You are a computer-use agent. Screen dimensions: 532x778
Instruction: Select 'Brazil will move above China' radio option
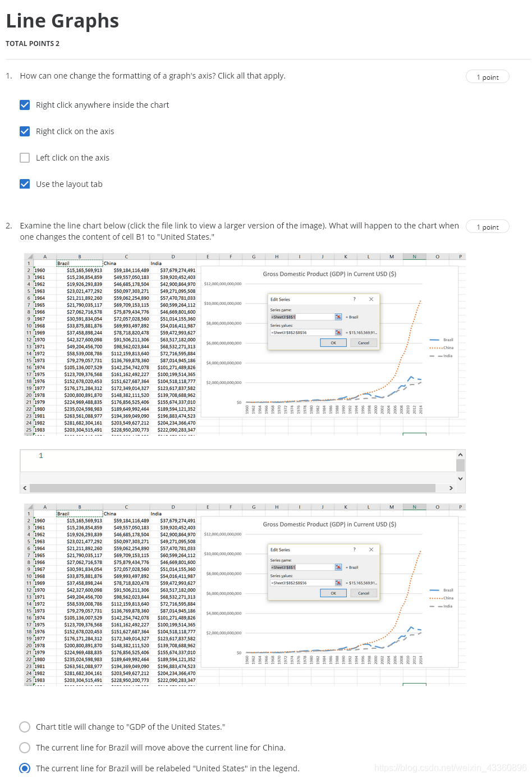[x=25, y=748]
